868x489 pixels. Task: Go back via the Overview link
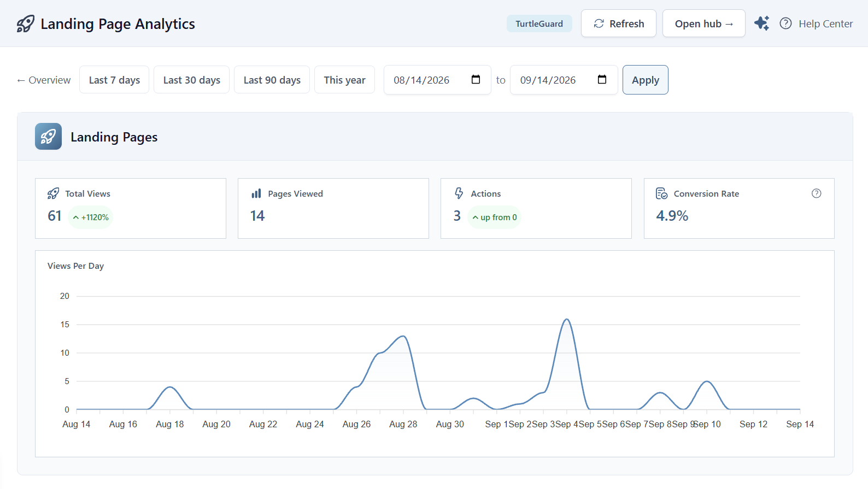[x=44, y=80]
